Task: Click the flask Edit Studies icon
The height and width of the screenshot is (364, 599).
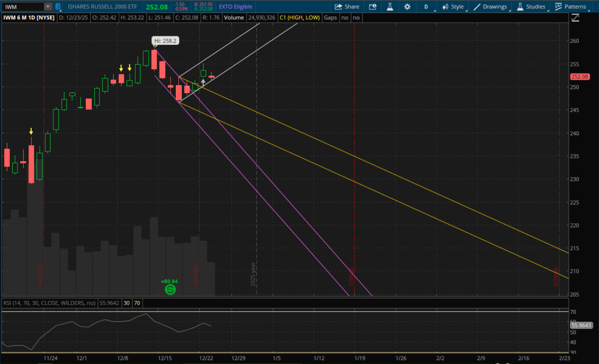Action: point(390,7)
